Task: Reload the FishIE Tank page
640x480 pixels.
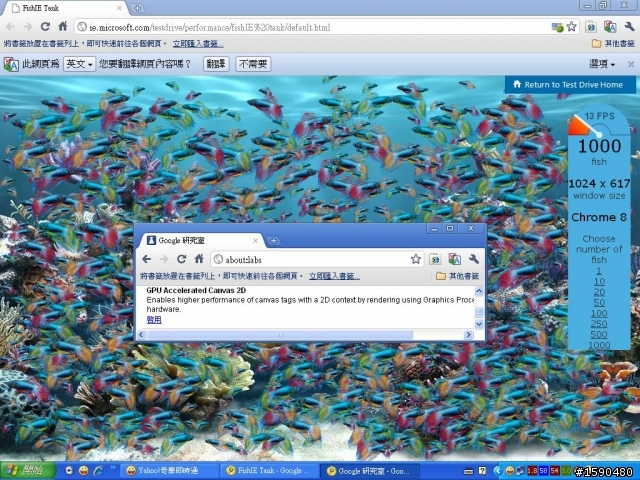Action: (x=45, y=27)
